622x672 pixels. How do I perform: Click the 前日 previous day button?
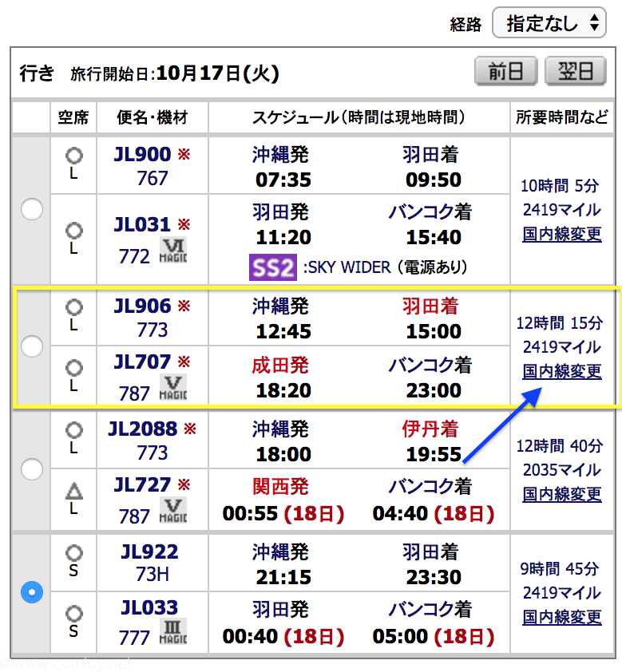pyautogui.click(x=506, y=71)
